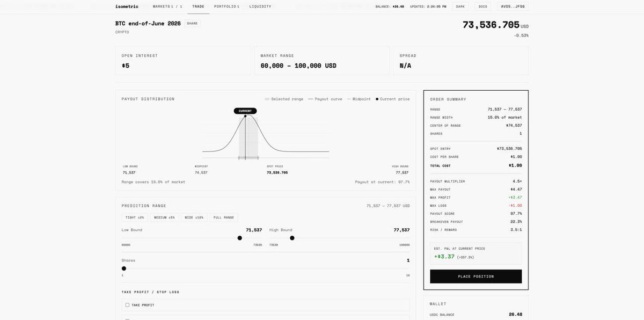Viewport: 644px width, 320px height.
Task: Click the Max Profit +$3.47 value
Action: (x=515, y=198)
